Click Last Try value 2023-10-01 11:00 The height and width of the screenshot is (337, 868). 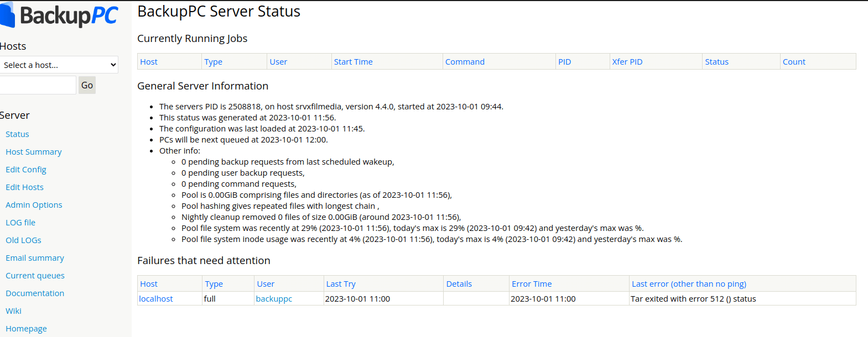357,299
